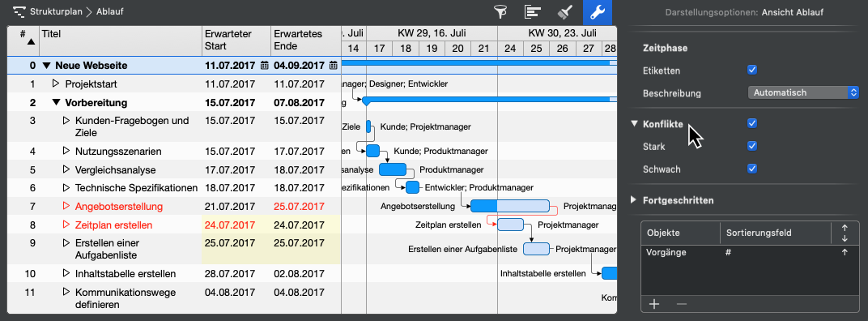Image resolution: width=868 pixels, height=321 pixels.
Task: Collapse the Konflikte section
Action: click(634, 124)
